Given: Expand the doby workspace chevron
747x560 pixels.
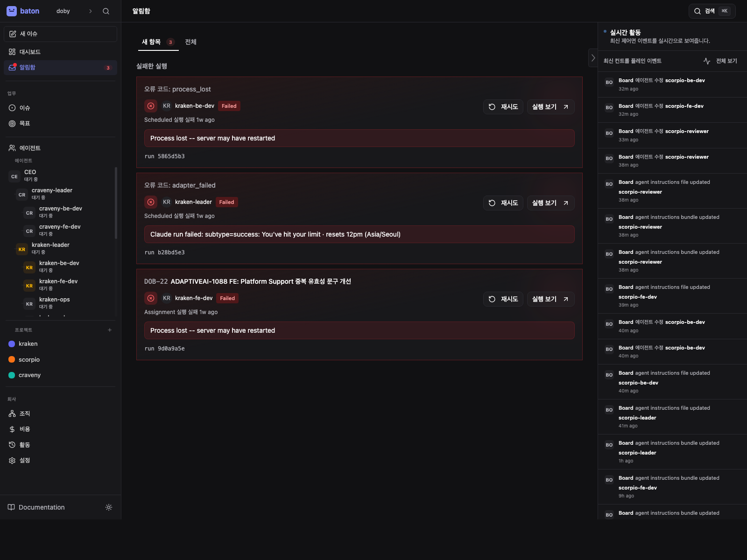Looking at the screenshot, I should coord(91,11).
